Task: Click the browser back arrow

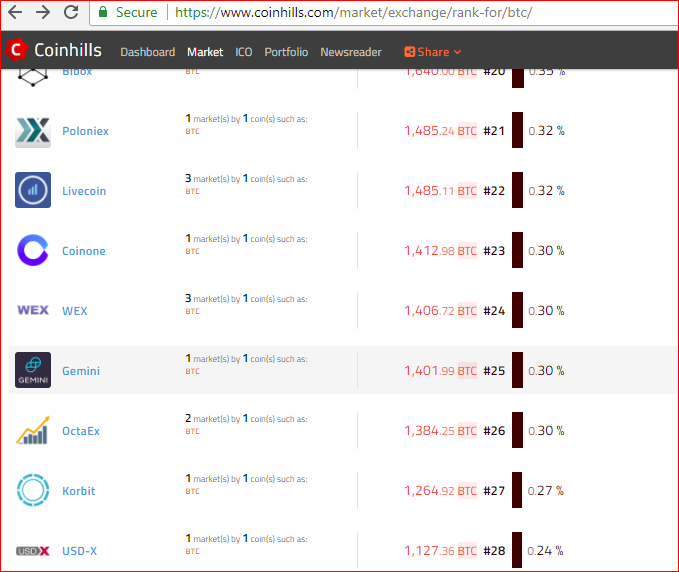Action: pyautogui.click(x=15, y=12)
